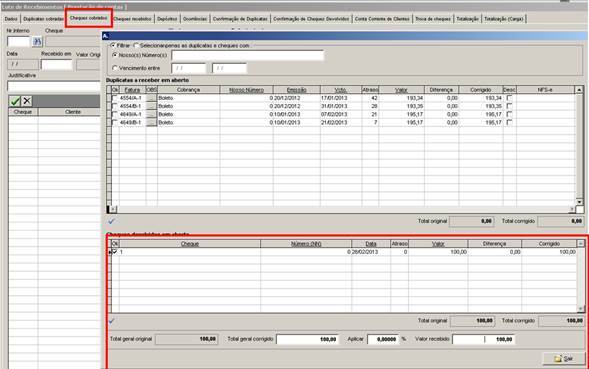This screenshot has width=589, height=369.
Task: Select the Vencimento entre radio button
Action: click(115, 68)
